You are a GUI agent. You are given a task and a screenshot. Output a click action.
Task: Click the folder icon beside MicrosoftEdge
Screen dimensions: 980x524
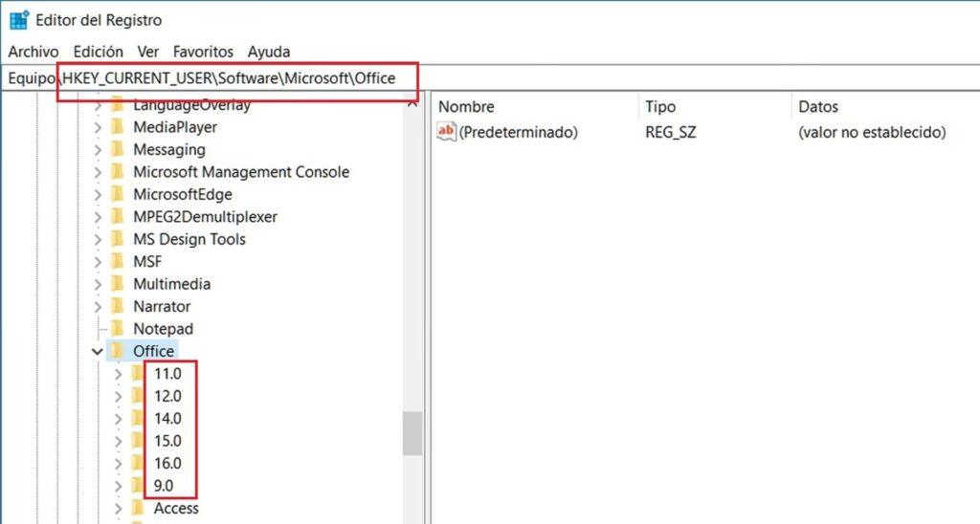click(118, 194)
